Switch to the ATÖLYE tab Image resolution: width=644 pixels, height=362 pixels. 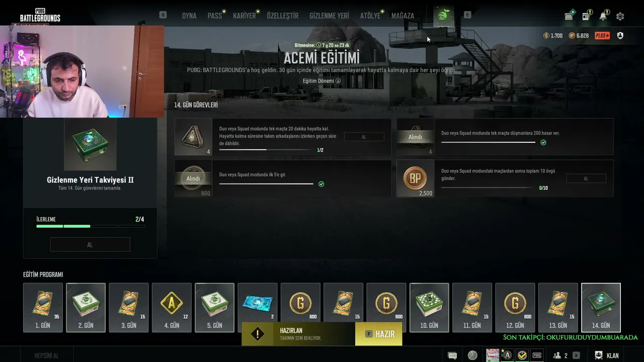370,16
